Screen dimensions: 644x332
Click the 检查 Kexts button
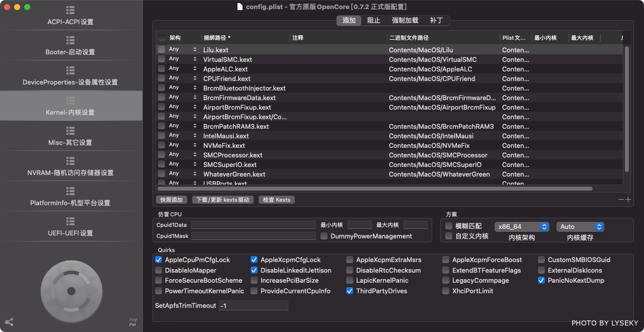point(277,200)
